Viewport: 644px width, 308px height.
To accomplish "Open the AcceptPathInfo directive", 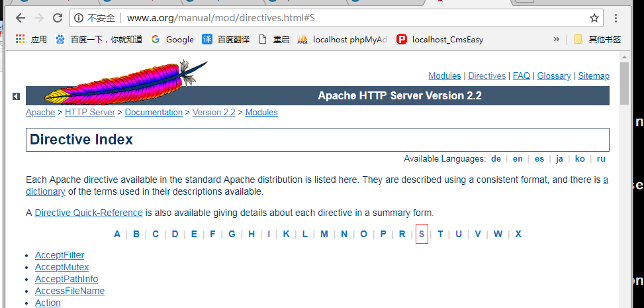I will [x=67, y=280].
